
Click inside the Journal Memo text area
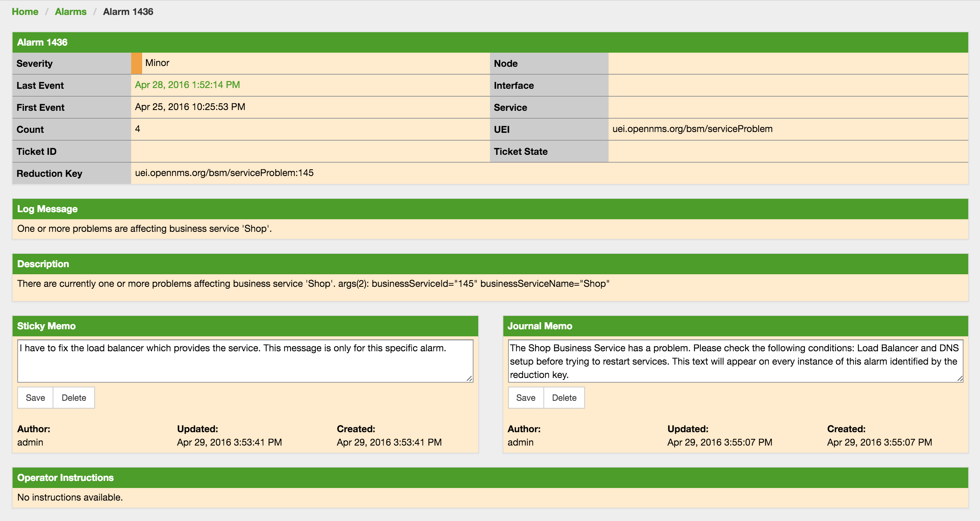(x=734, y=360)
